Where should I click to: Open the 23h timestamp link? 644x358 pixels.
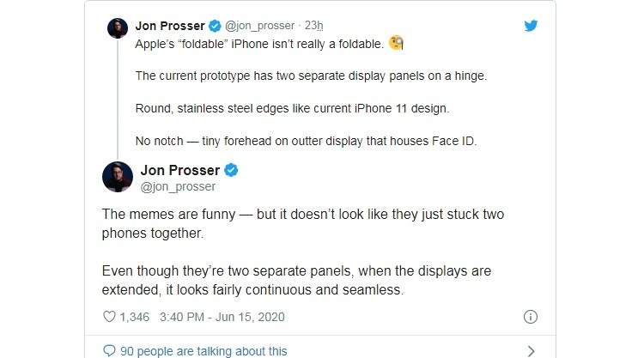point(313,26)
